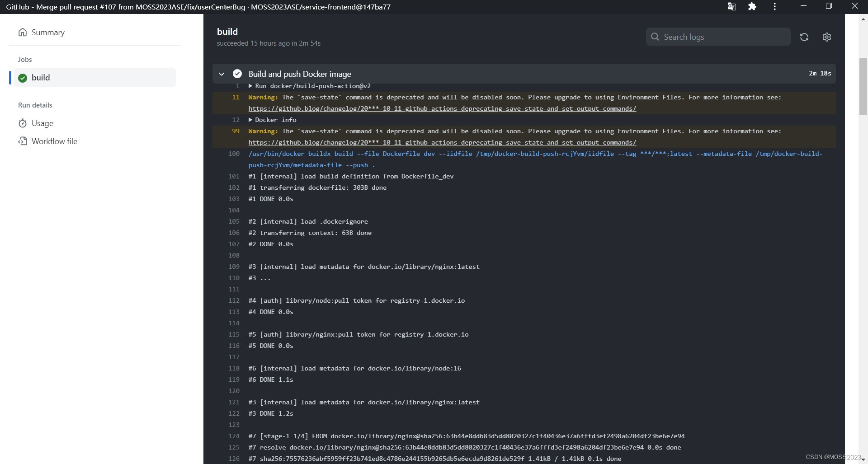The height and width of the screenshot is (464, 868).
Task: Open the changelog link on line 99
Action: click(x=442, y=142)
